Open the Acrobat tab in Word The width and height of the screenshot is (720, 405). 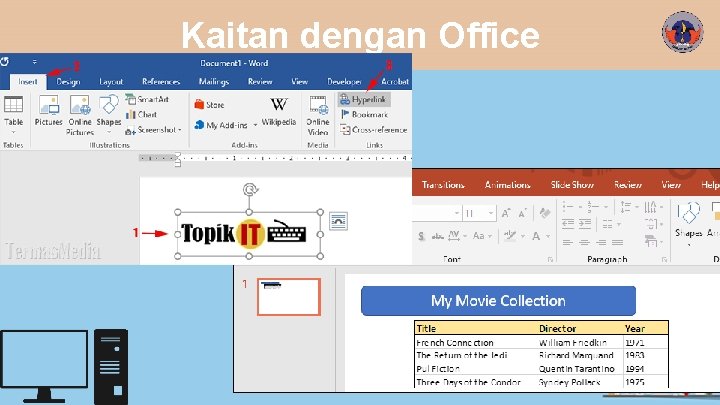pyautogui.click(x=395, y=82)
